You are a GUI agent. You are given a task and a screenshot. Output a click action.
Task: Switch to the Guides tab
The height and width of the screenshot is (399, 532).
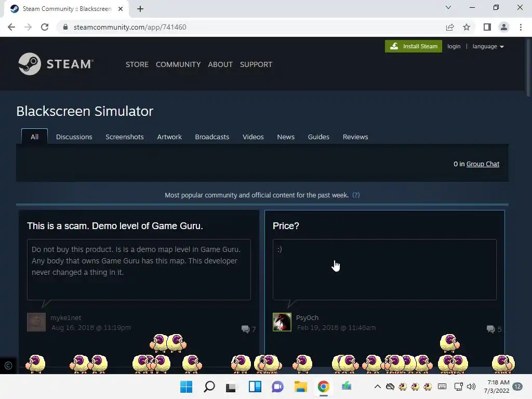coord(318,137)
